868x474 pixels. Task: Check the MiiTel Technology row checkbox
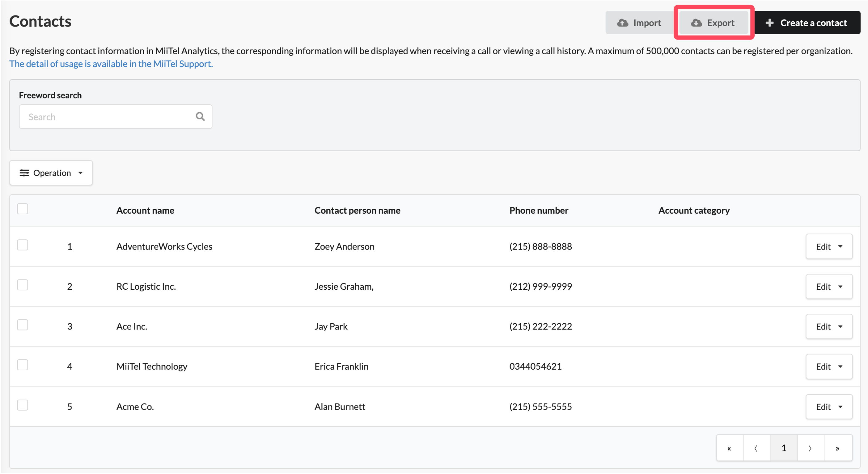point(23,365)
